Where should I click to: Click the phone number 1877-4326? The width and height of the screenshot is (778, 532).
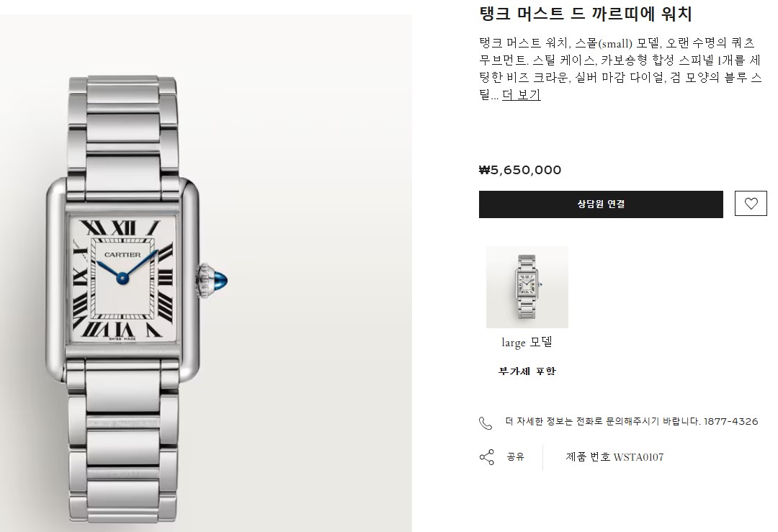(731, 421)
